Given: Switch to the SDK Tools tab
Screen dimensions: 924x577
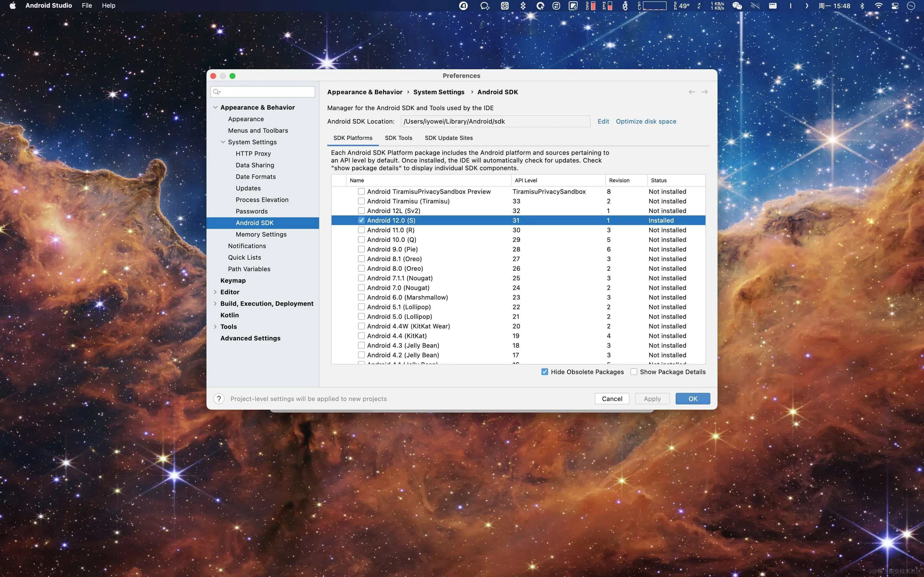Looking at the screenshot, I should [x=398, y=138].
